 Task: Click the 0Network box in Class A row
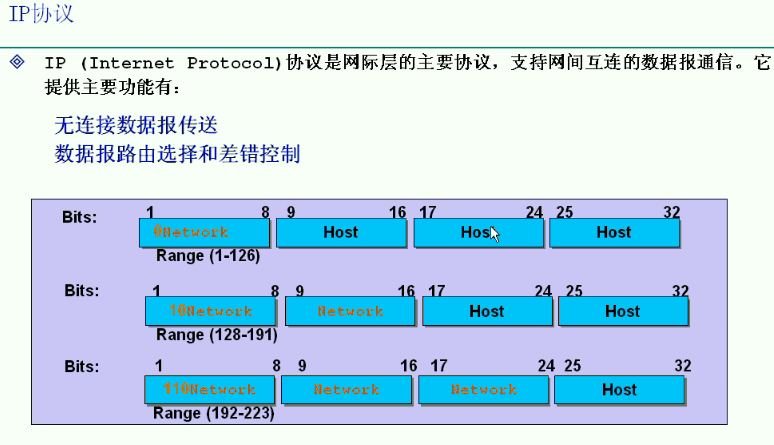[x=204, y=233]
